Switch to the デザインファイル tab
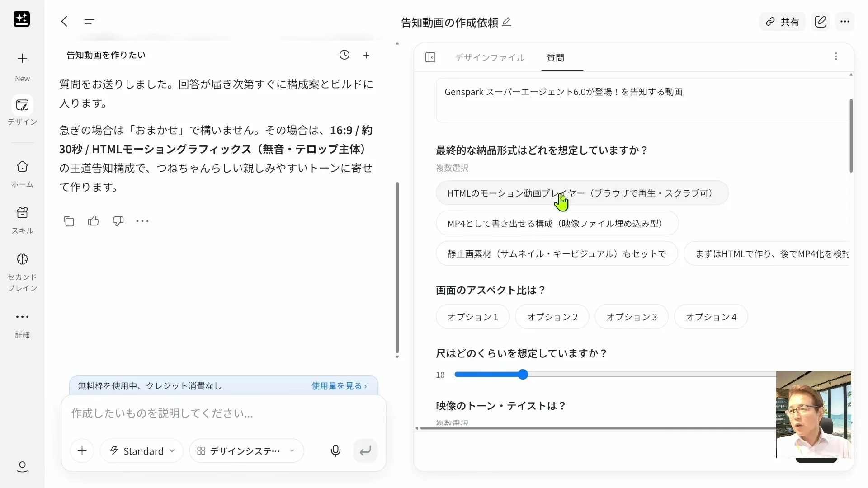The width and height of the screenshot is (868, 488). click(x=490, y=57)
